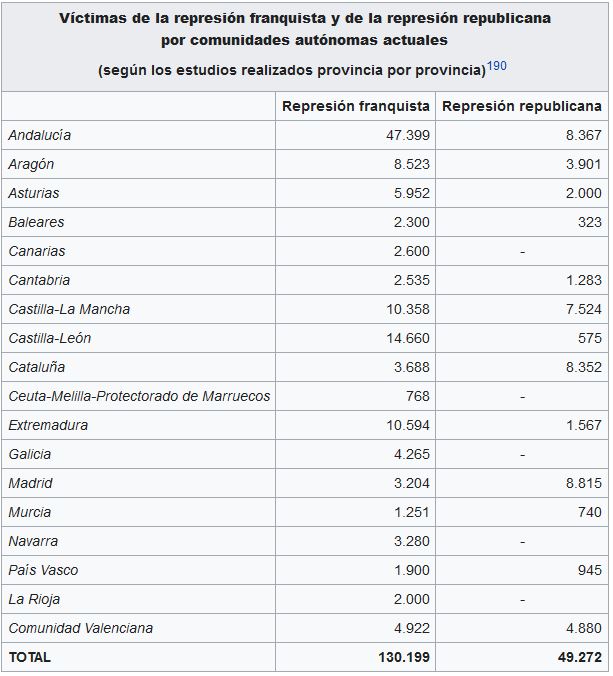Image resolution: width=613 pixels, height=676 pixels.
Task: Click Aragón's franquista value 8.523
Action: pos(412,164)
